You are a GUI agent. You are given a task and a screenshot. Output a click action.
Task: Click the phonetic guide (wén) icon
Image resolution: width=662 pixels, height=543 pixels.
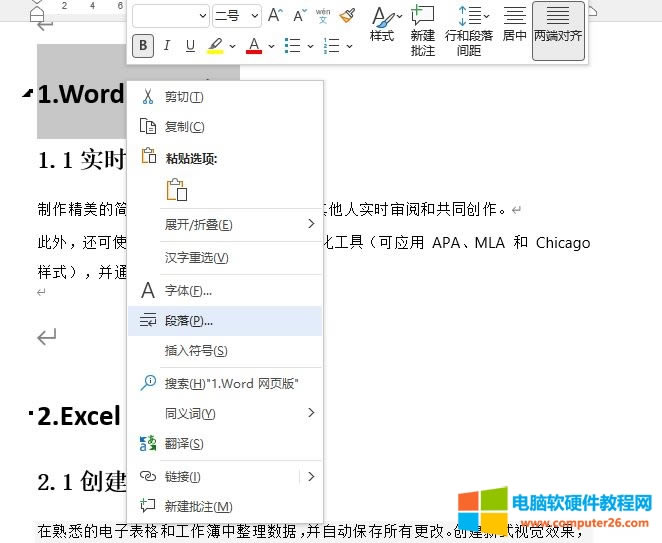point(323,15)
